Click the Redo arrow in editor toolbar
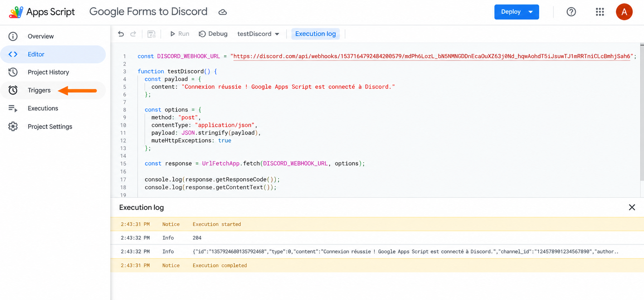The width and height of the screenshot is (644, 300). pyautogui.click(x=133, y=34)
